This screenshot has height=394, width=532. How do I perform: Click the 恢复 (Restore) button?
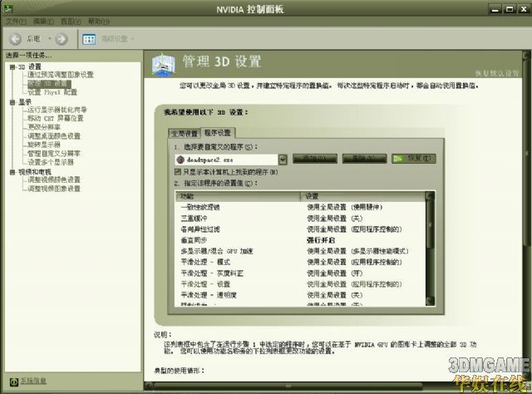click(414, 159)
